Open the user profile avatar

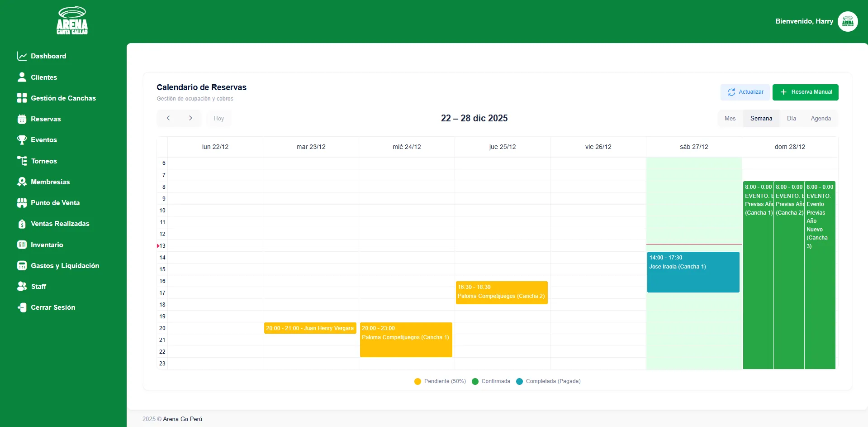click(x=847, y=22)
